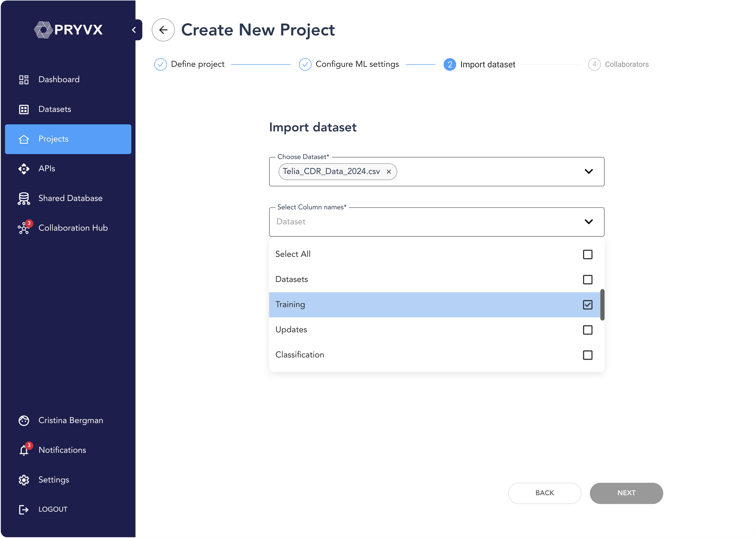The height and width of the screenshot is (538, 756).
Task: Check the Select All checkbox
Action: pyautogui.click(x=588, y=255)
